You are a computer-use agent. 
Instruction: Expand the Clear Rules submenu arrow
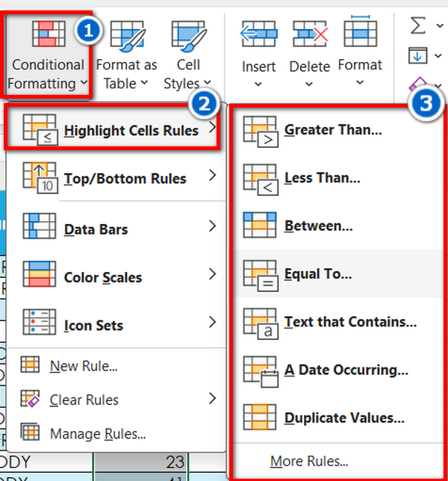point(213,399)
